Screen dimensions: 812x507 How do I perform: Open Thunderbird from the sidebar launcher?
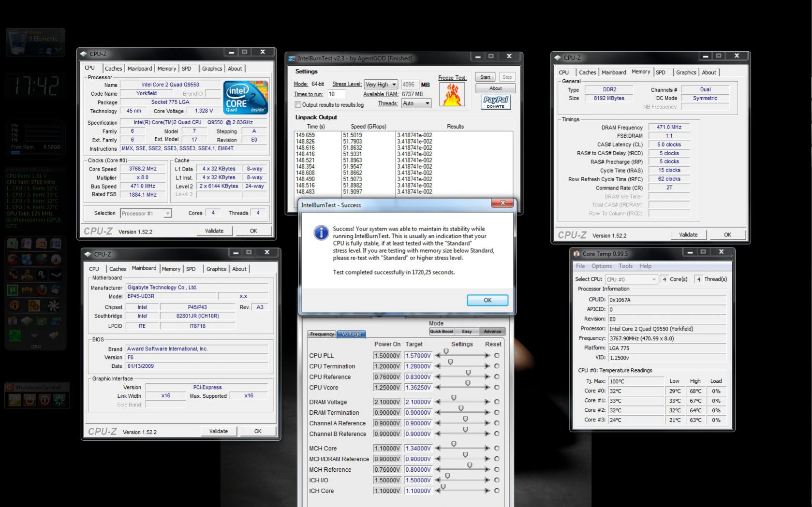coord(56,290)
